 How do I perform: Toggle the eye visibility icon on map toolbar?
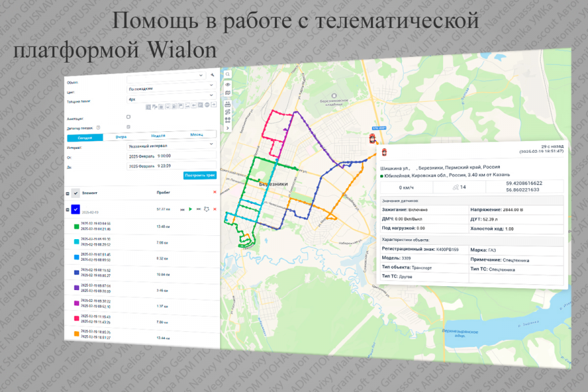(227, 84)
